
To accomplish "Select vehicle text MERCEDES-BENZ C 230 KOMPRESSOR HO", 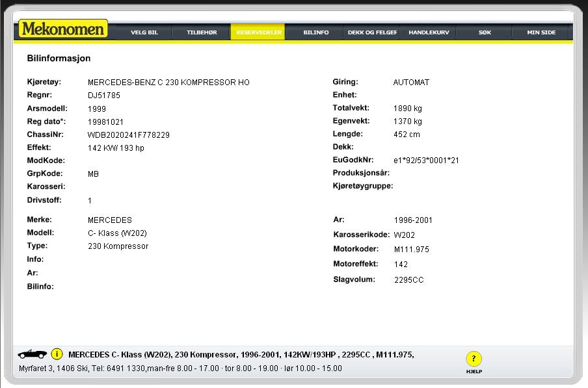I will click(x=168, y=83).
